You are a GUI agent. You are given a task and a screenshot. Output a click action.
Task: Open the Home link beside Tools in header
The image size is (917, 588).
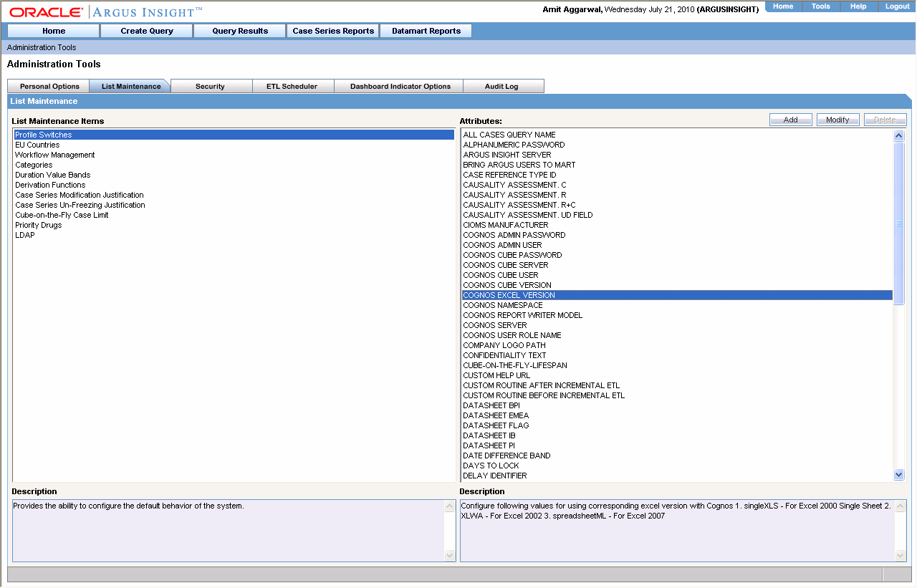[783, 6]
